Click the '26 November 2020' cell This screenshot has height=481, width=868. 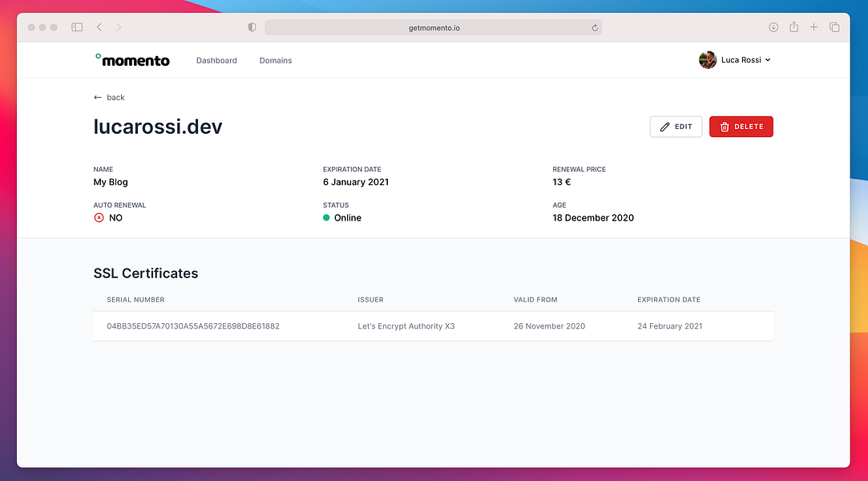pyautogui.click(x=549, y=326)
